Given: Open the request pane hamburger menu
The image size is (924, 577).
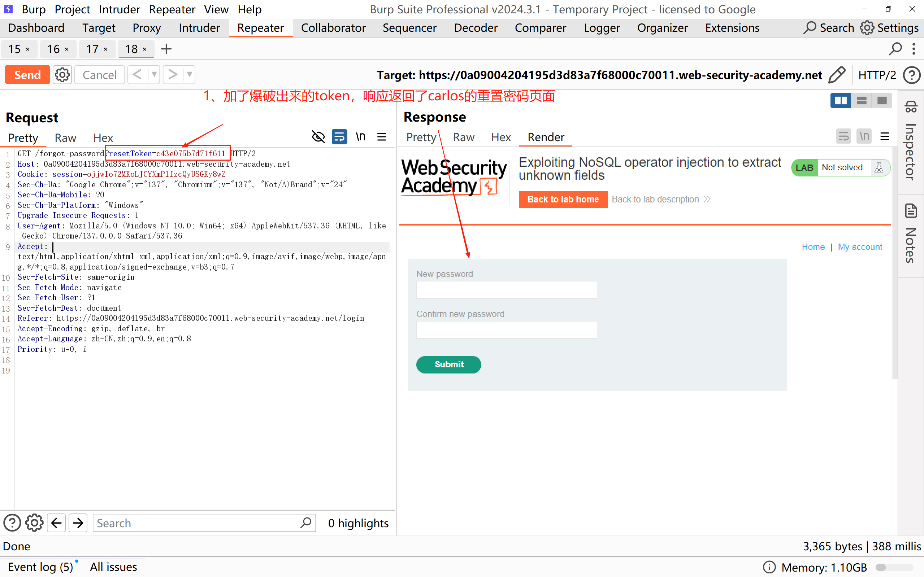Looking at the screenshot, I should click(381, 137).
